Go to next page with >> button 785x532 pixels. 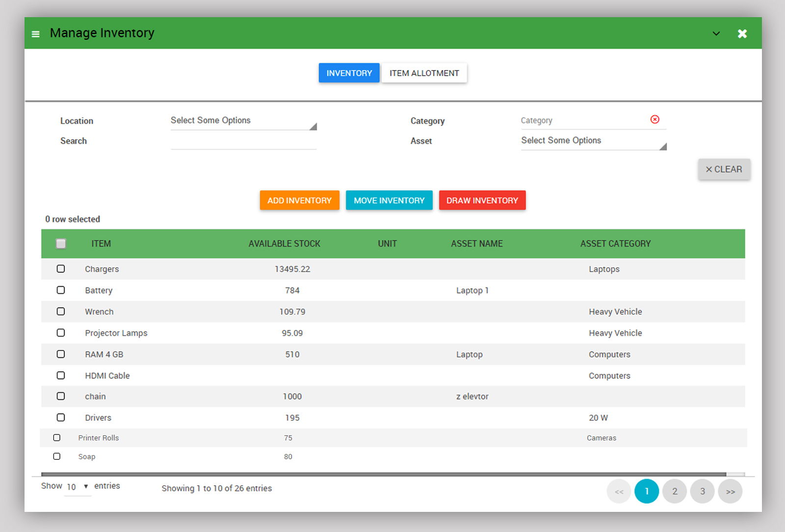coord(730,491)
